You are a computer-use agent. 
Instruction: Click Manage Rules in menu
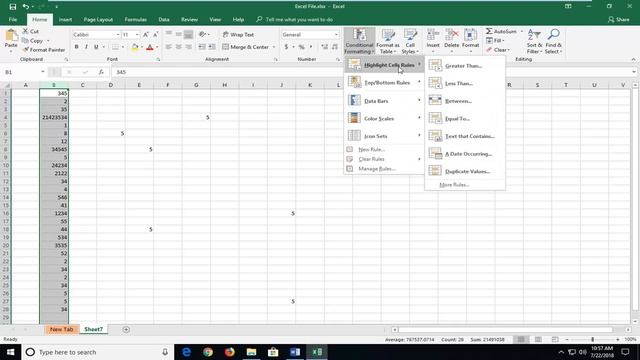(x=384, y=169)
